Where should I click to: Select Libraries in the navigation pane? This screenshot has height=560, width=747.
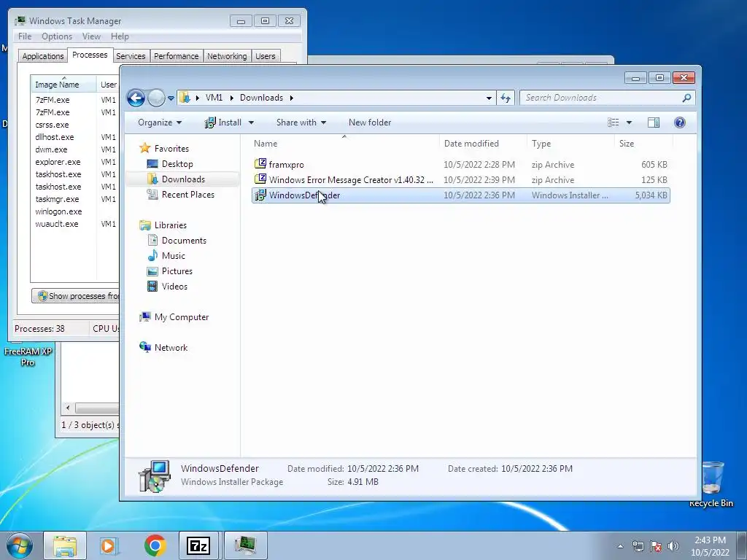170,225
